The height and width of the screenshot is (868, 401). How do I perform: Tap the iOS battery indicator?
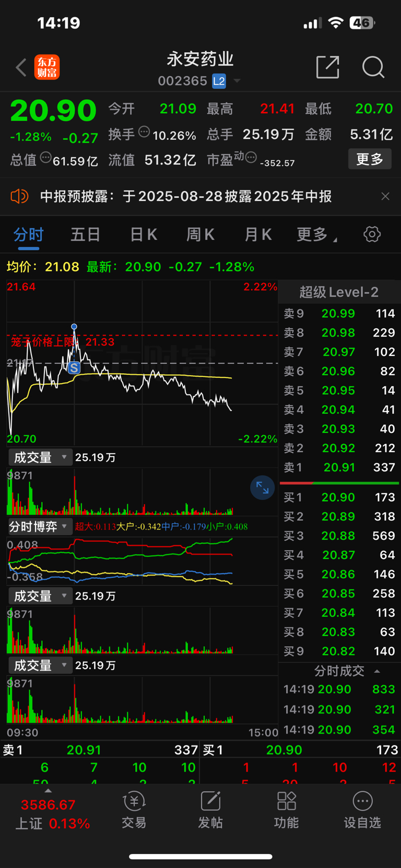tap(363, 23)
